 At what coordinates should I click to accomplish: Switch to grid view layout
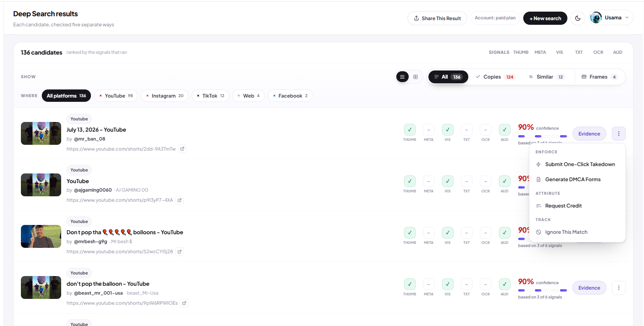pyautogui.click(x=415, y=77)
